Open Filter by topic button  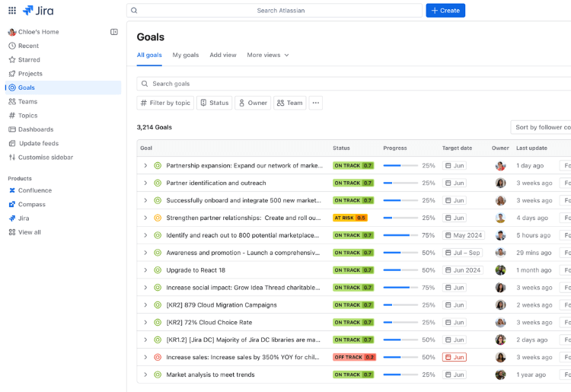click(x=165, y=103)
